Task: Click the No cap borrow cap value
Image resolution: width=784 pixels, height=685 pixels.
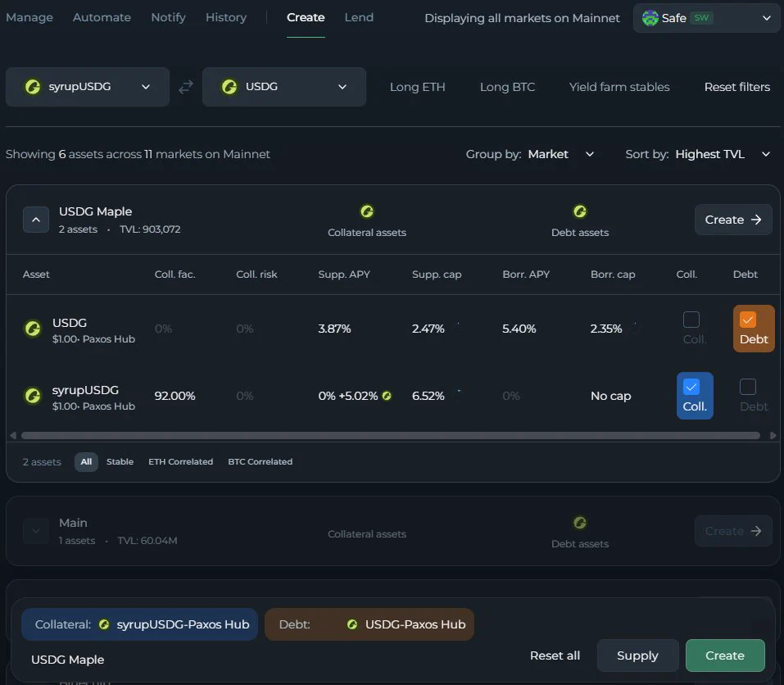Action: (x=611, y=396)
